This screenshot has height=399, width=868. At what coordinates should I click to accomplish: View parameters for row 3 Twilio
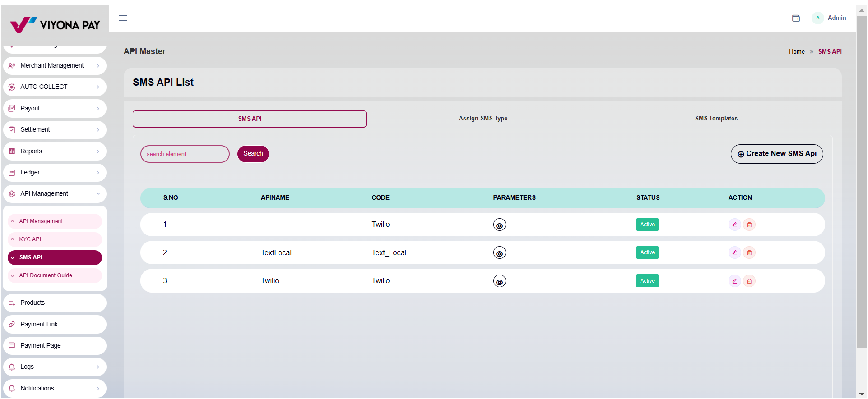coord(499,281)
